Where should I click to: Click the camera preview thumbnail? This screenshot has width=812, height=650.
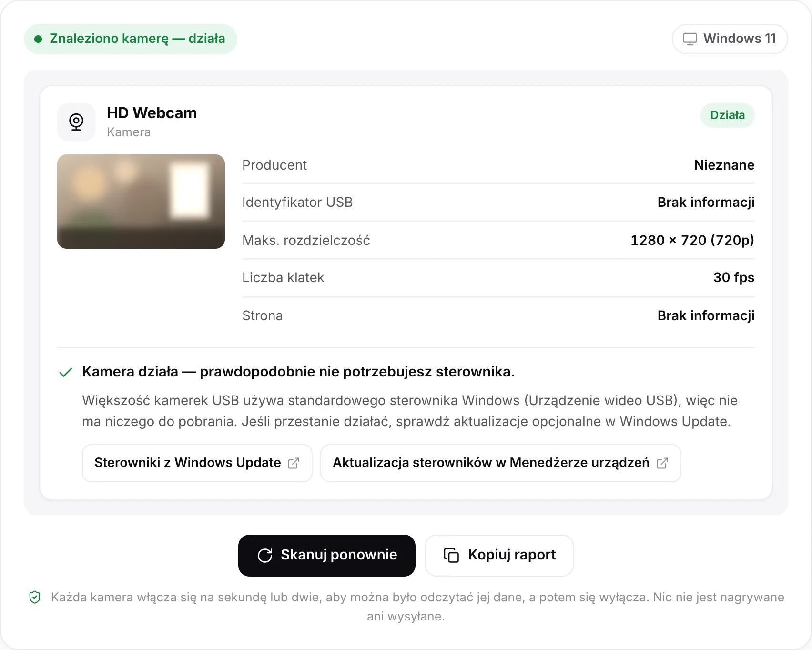coord(141,202)
